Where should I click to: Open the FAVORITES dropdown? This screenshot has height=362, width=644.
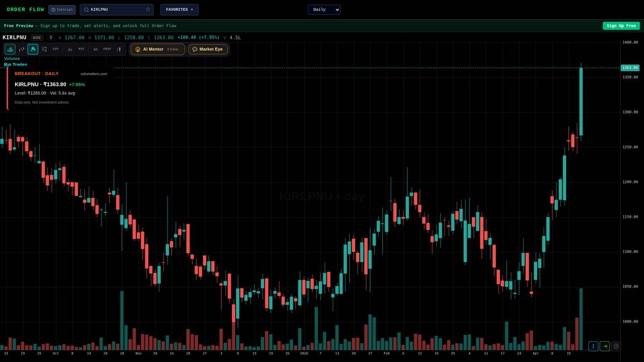click(x=179, y=9)
